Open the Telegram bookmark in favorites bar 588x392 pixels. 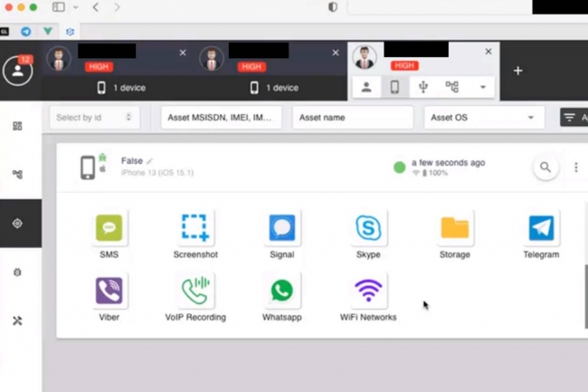(26, 32)
